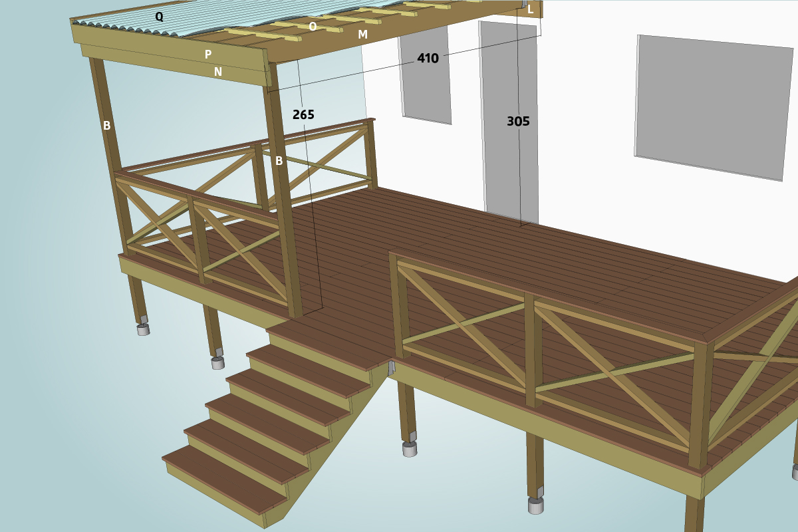Viewport: 798px width, 532px height.
Task: Click the 305 height dimension value
Action: click(x=518, y=122)
